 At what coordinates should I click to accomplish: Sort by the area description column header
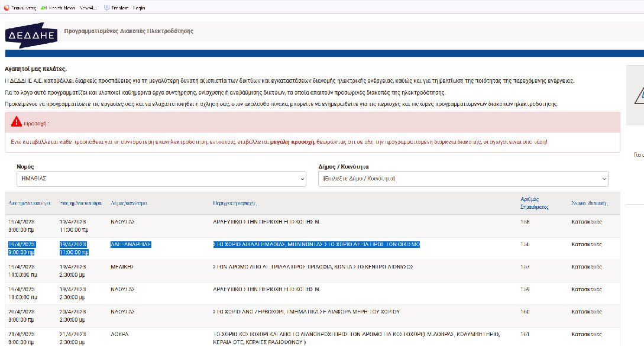(x=235, y=203)
